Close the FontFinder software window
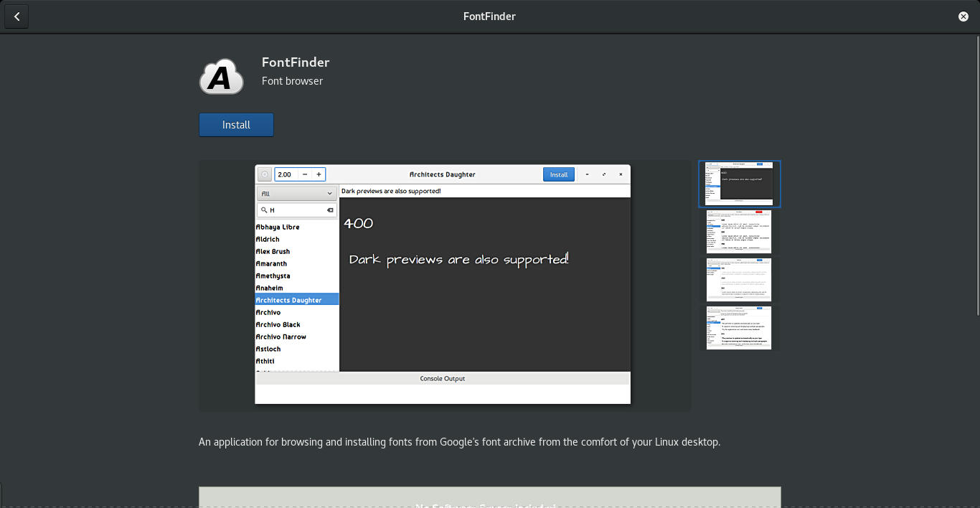Image resolution: width=980 pixels, height=508 pixels. coord(963,17)
